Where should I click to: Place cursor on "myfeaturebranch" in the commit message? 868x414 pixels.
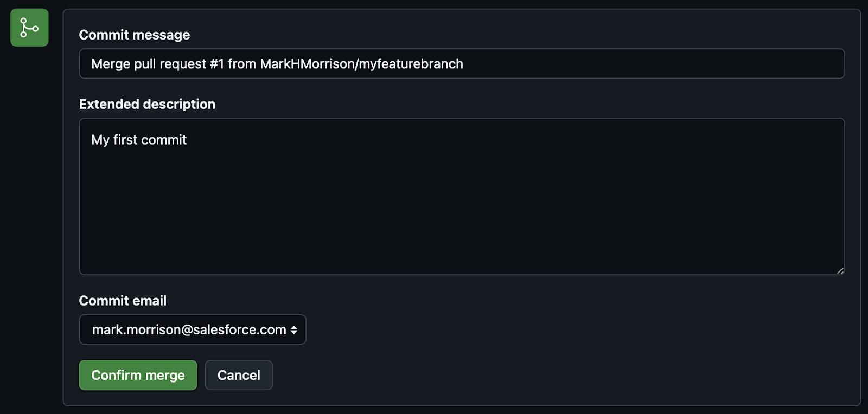point(411,64)
